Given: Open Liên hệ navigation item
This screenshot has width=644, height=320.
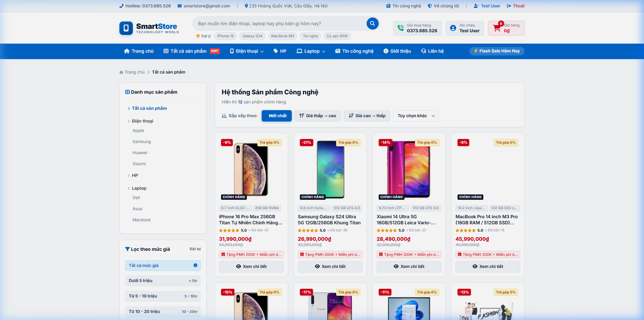Looking at the screenshot, I should point(432,51).
